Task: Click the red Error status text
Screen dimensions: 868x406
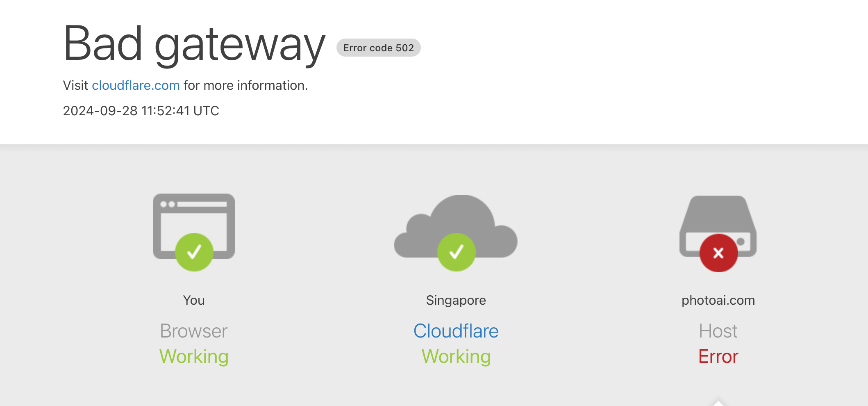Action: pos(718,356)
